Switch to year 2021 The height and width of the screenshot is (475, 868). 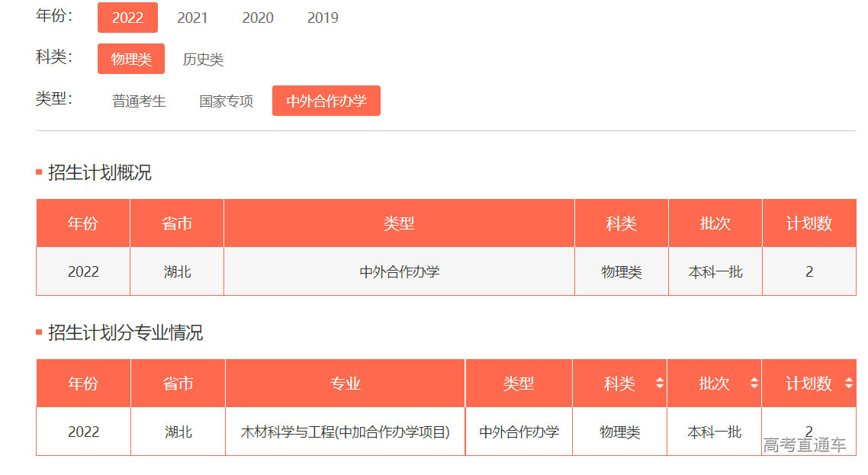pos(192,18)
